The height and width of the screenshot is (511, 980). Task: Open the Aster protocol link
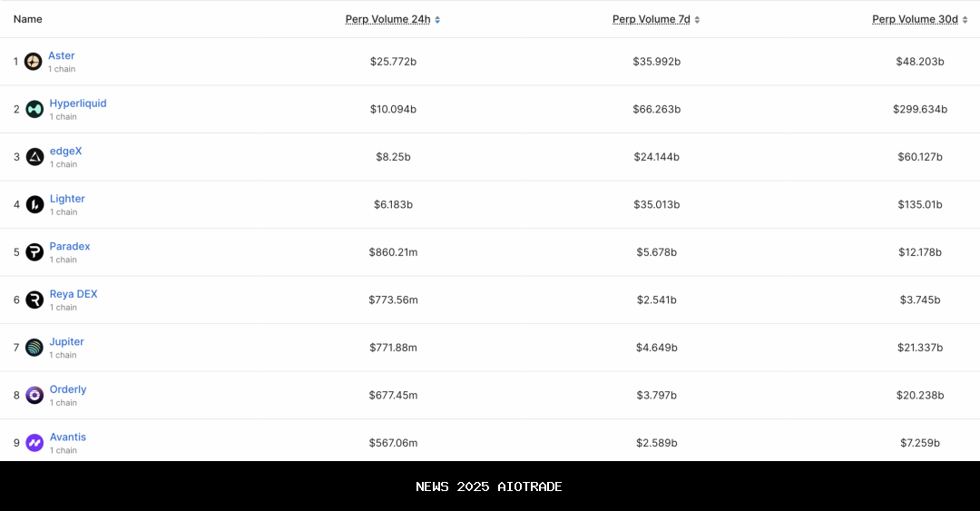[62, 56]
